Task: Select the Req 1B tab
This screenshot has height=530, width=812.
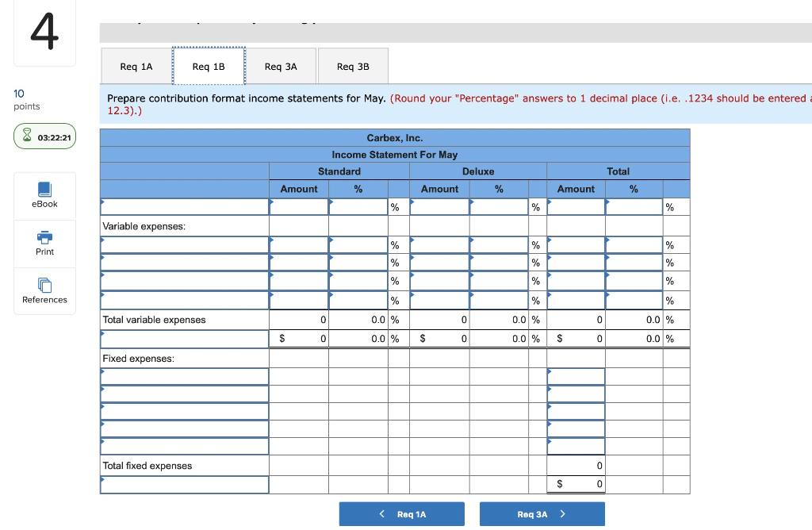Action: [209, 67]
